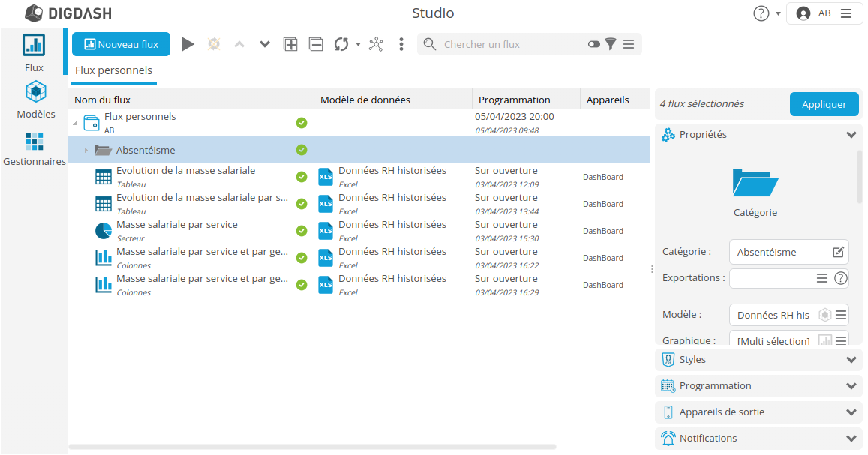Open the three-dot more options menu
This screenshot has width=868, height=455.
[x=401, y=44]
